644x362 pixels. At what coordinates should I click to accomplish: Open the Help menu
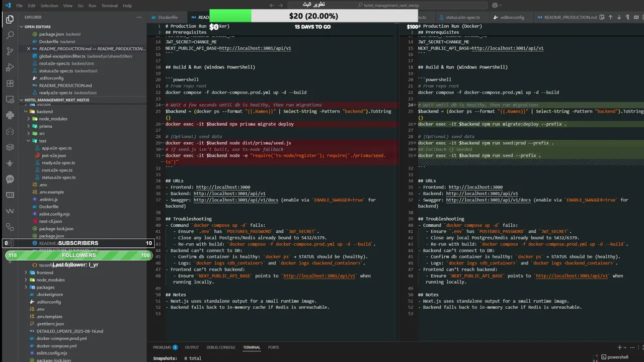(x=127, y=6)
